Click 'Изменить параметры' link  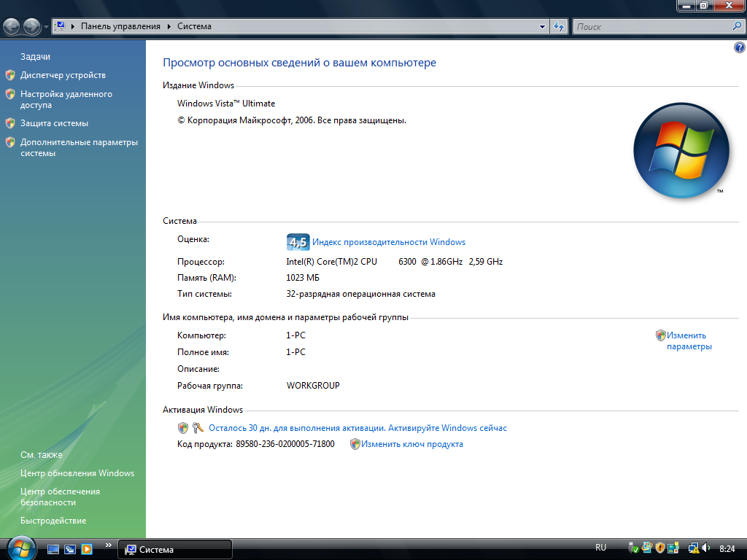[689, 341]
